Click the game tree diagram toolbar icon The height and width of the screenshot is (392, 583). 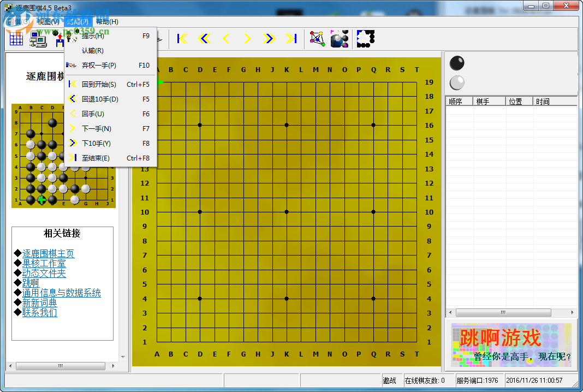[x=317, y=38]
